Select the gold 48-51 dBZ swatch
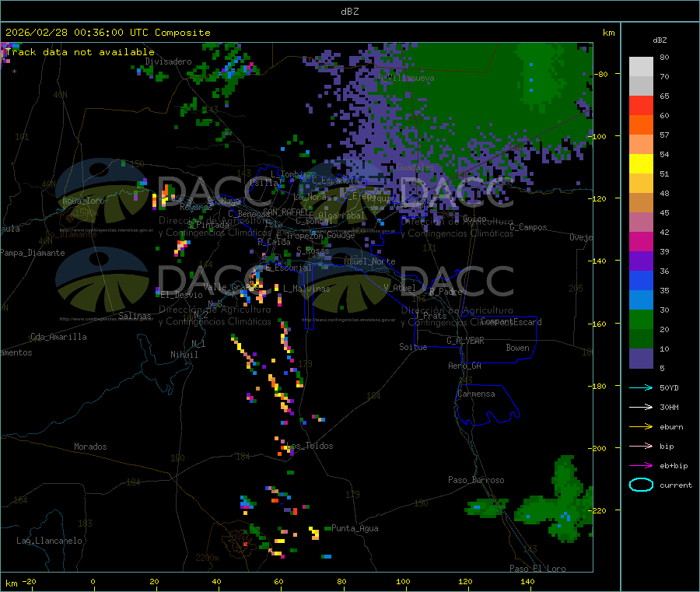The height and width of the screenshot is (592, 700). tap(641, 184)
